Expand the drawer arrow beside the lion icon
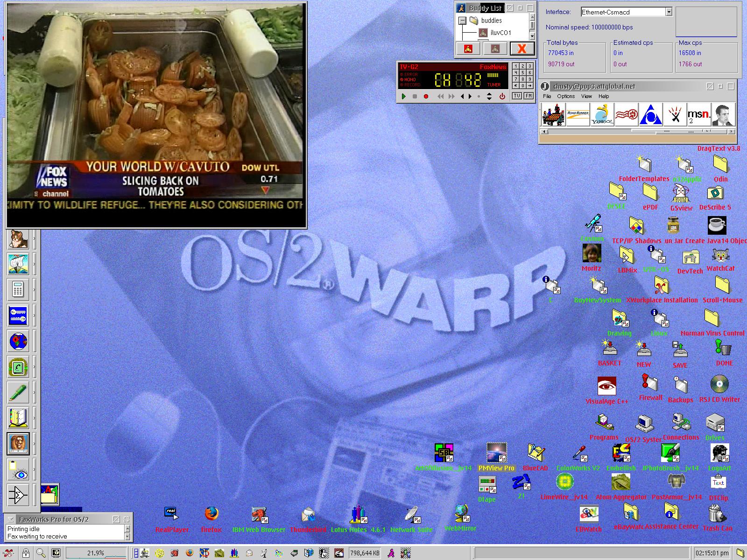This screenshot has width=747, height=560. (x=34, y=443)
